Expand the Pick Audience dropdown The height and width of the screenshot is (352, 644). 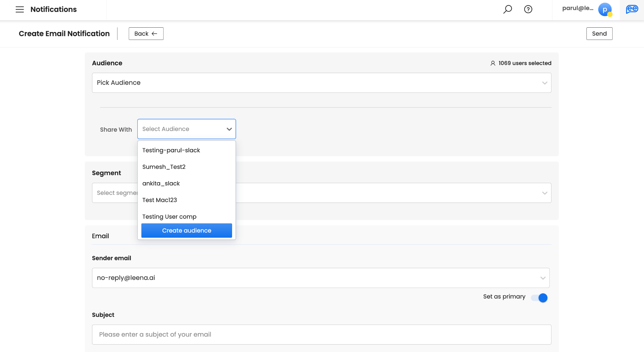pyautogui.click(x=321, y=83)
